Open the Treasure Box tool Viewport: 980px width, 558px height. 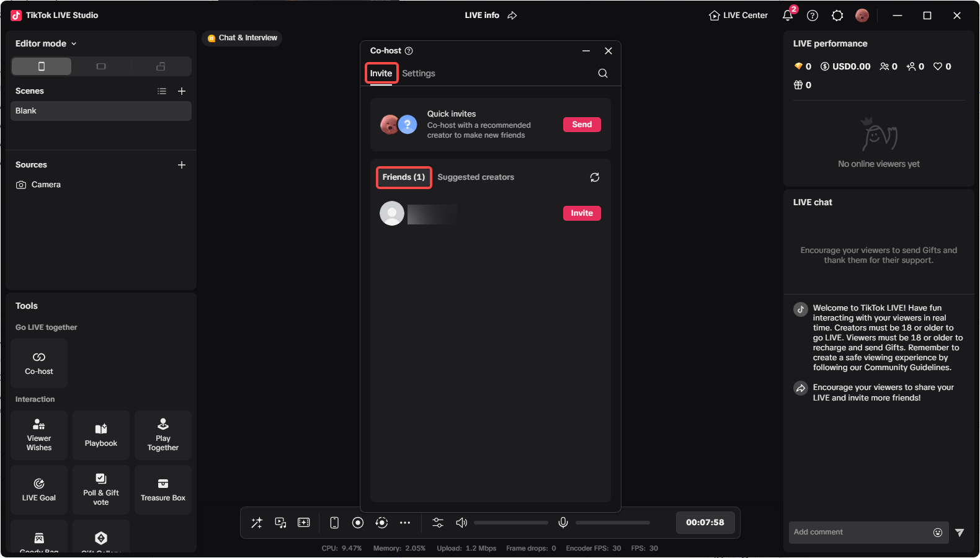point(163,490)
